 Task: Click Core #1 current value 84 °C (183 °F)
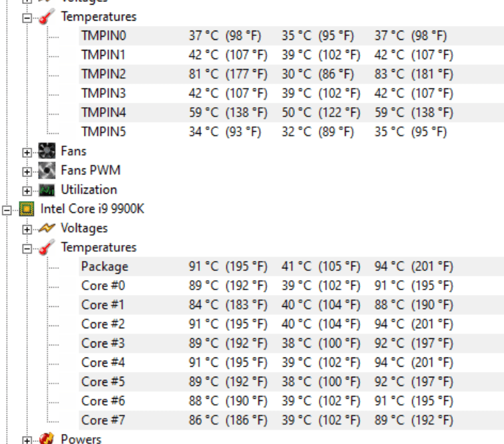pos(228,305)
